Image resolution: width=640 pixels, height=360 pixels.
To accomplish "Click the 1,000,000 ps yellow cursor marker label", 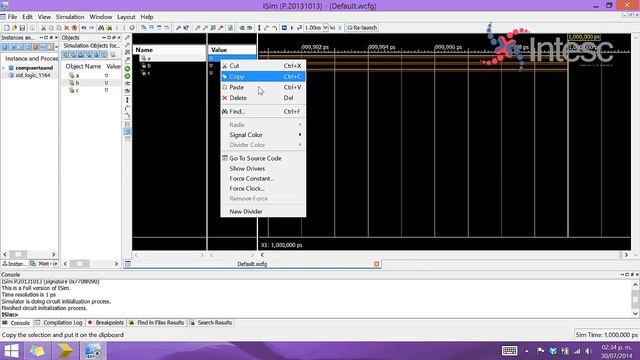I will click(584, 37).
